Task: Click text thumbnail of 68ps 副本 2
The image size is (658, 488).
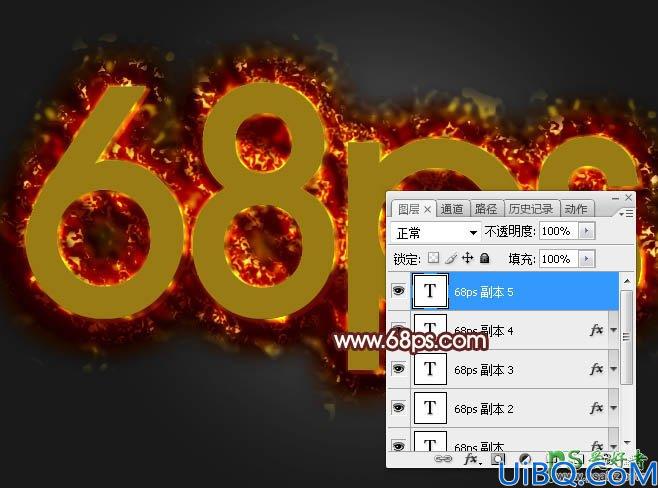Action: [430, 408]
